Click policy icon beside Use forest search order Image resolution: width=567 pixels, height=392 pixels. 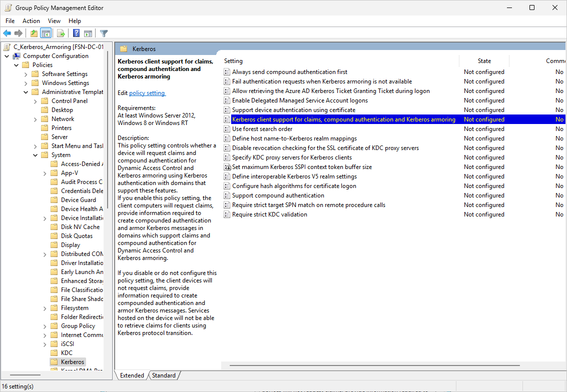click(x=227, y=129)
